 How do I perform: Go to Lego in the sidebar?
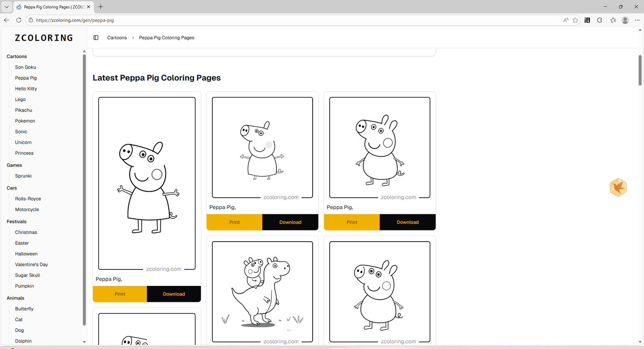21,99
